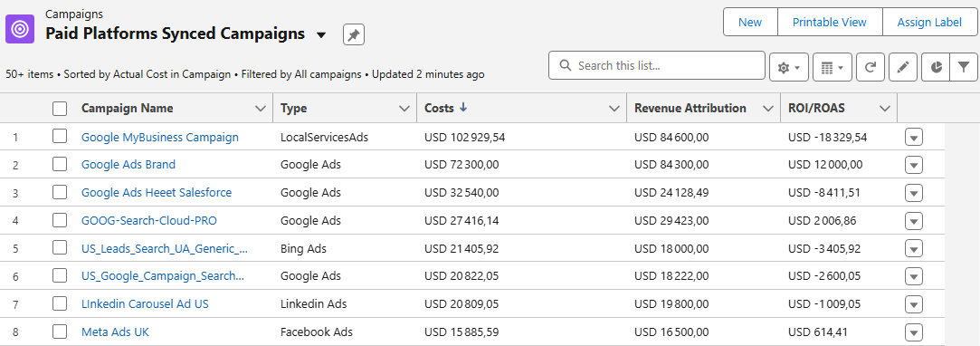Viewport: 980px width, 346px height.
Task: Click the Assign Label button
Action: (929, 22)
